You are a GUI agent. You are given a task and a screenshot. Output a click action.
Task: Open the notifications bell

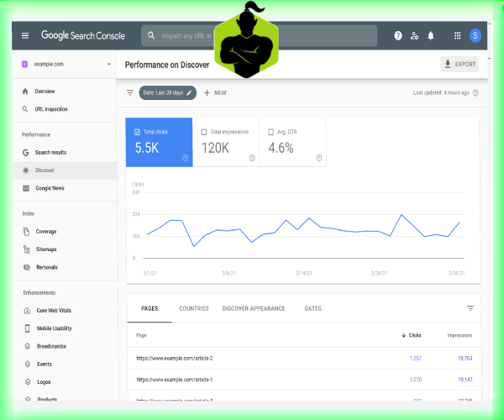[x=431, y=35]
